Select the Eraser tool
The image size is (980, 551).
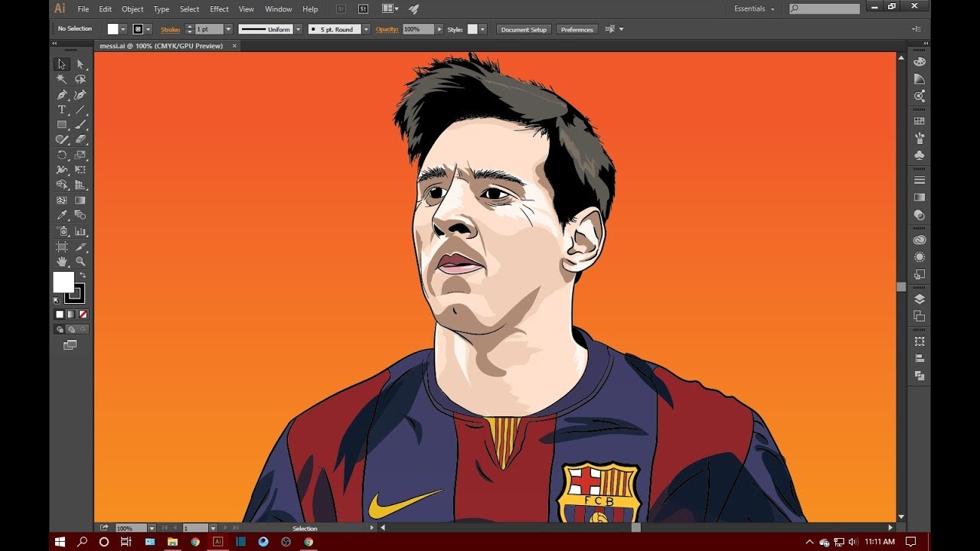click(x=80, y=140)
